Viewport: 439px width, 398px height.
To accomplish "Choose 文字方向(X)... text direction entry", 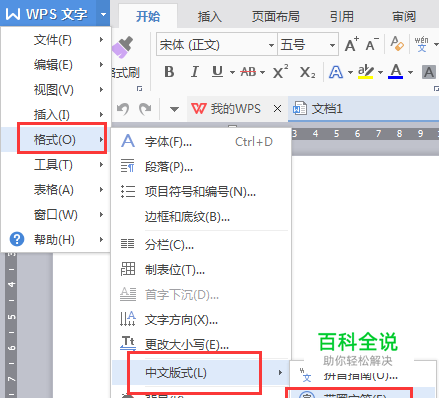I will (x=201, y=320).
